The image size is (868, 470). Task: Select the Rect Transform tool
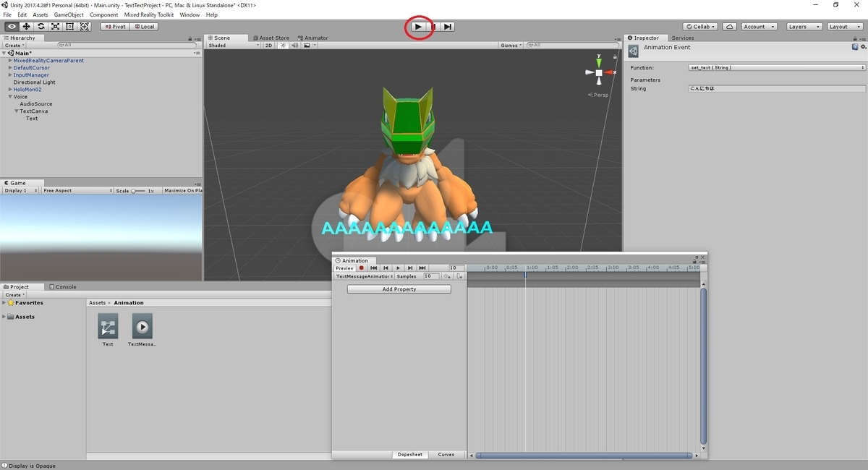point(69,27)
